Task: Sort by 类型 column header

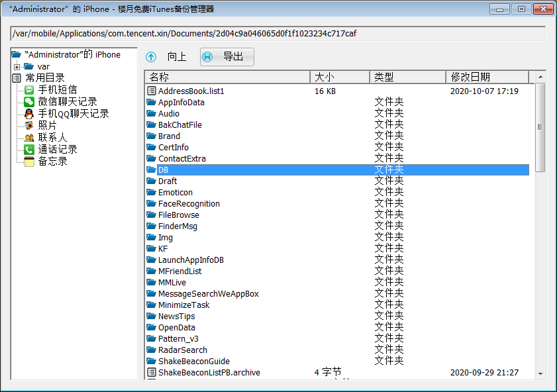Action: (x=408, y=77)
